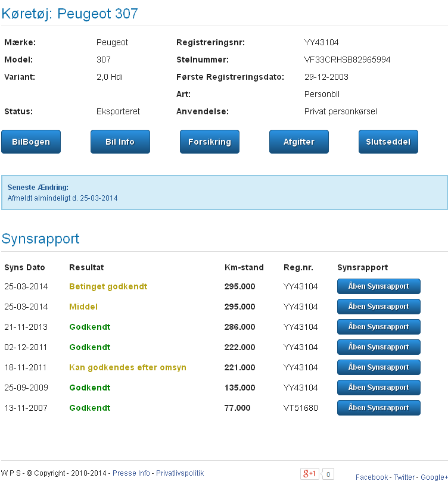448x484 pixels.
Task: Click the Syns Dato column header
Action: click(x=24, y=267)
